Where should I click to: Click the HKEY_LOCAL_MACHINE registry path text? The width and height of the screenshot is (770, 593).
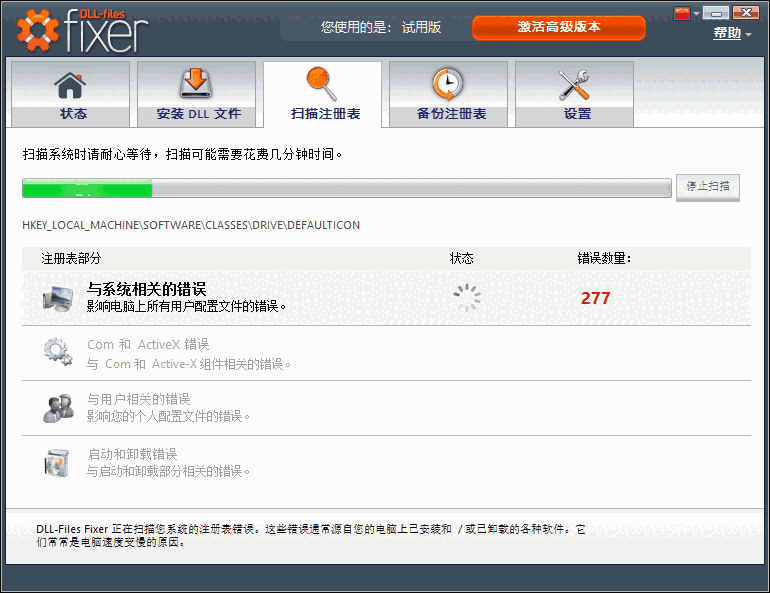[x=191, y=225]
